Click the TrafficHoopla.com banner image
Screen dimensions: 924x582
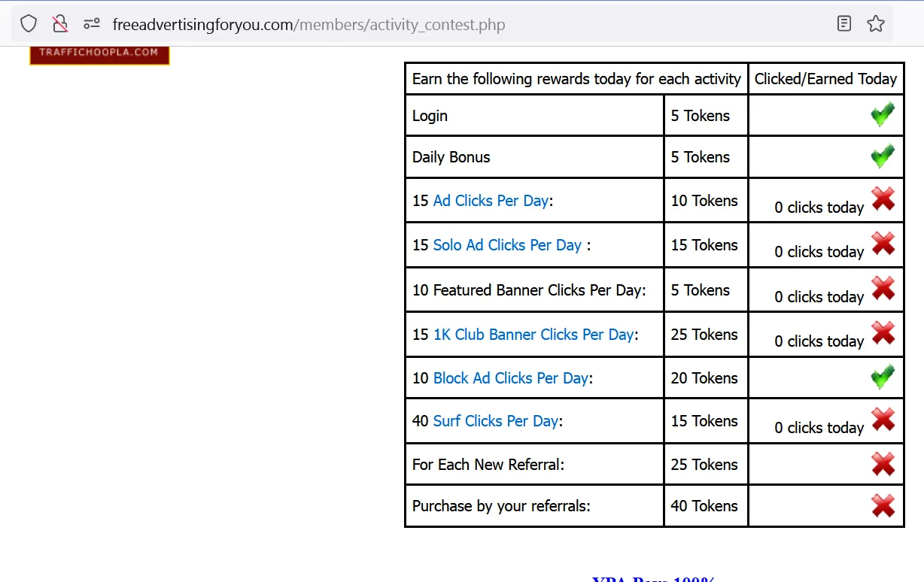(x=99, y=55)
